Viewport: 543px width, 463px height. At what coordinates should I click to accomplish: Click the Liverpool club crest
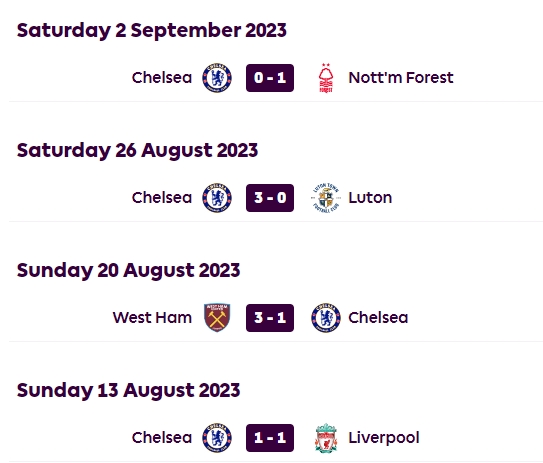coord(326,438)
